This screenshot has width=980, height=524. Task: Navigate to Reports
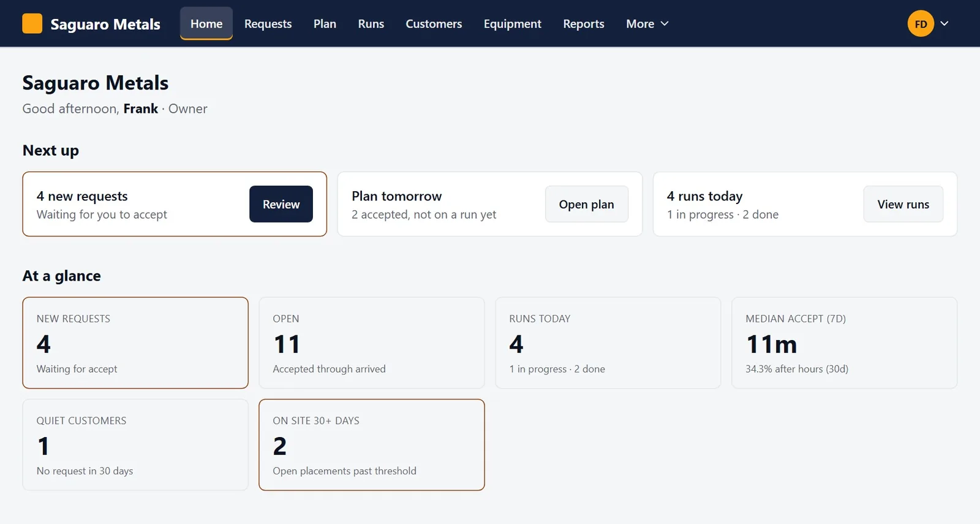coord(584,23)
